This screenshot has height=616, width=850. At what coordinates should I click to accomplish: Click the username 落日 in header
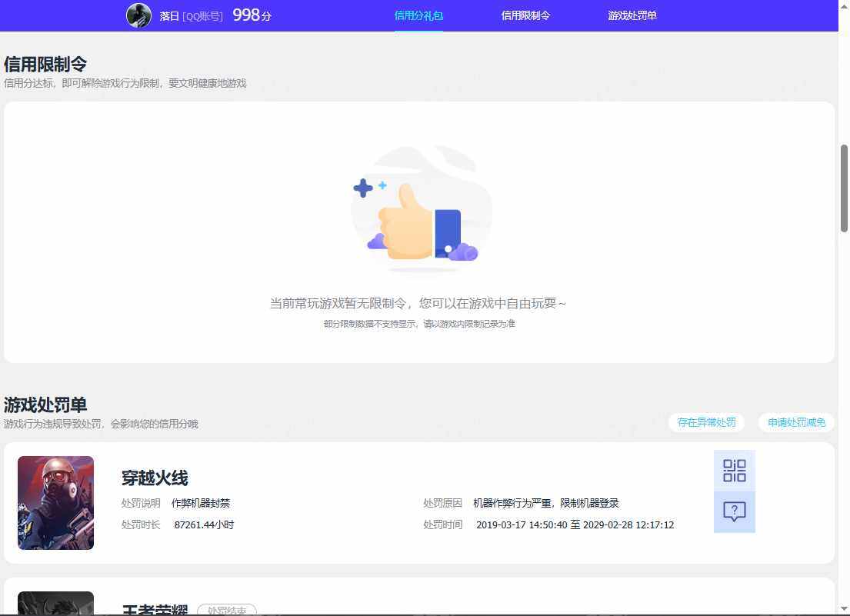coord(169,16)
